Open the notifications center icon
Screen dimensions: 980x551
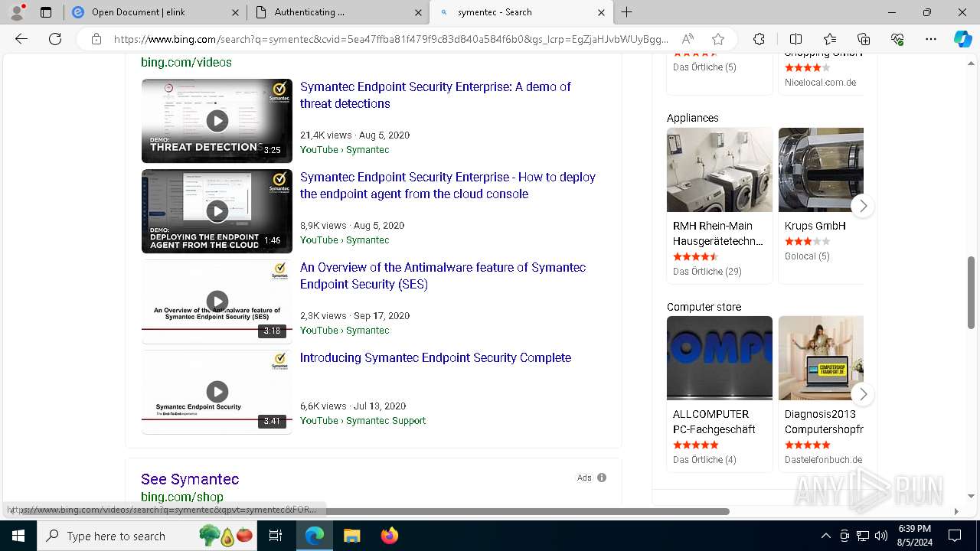(x=955, y=536)
